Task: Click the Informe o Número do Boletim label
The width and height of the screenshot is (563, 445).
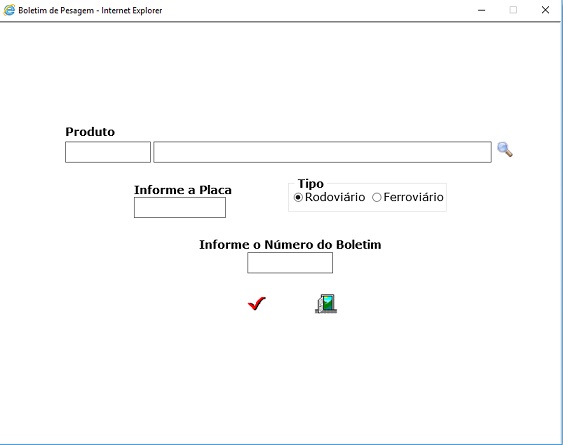Action: pyautogui.click(x=290, y=245)
